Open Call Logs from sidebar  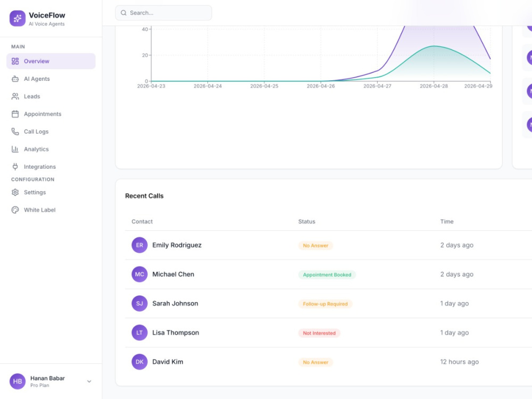[x=51, y=131]
